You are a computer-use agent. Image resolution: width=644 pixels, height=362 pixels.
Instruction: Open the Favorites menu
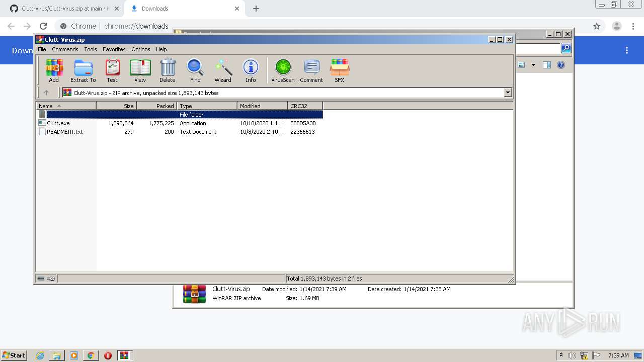(x=114, y=49)
